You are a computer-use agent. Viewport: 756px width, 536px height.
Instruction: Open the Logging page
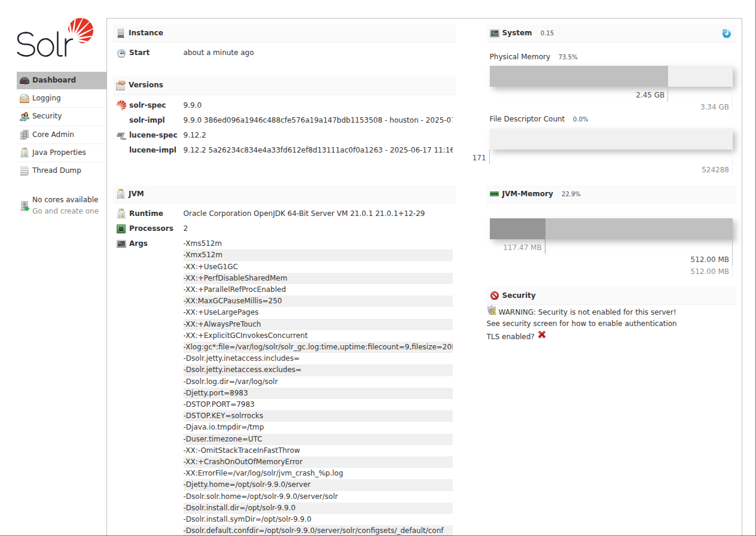tap(62, 98)
